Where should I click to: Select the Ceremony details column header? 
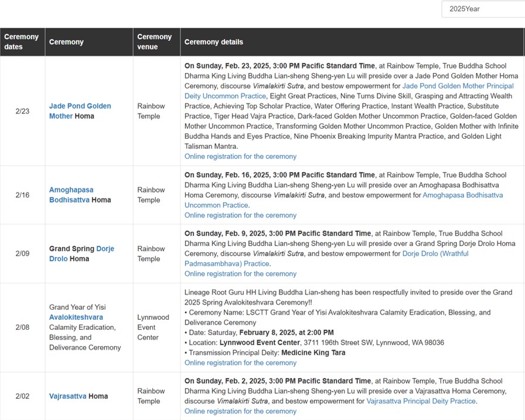pyautogui.click(x=352, y=42)
